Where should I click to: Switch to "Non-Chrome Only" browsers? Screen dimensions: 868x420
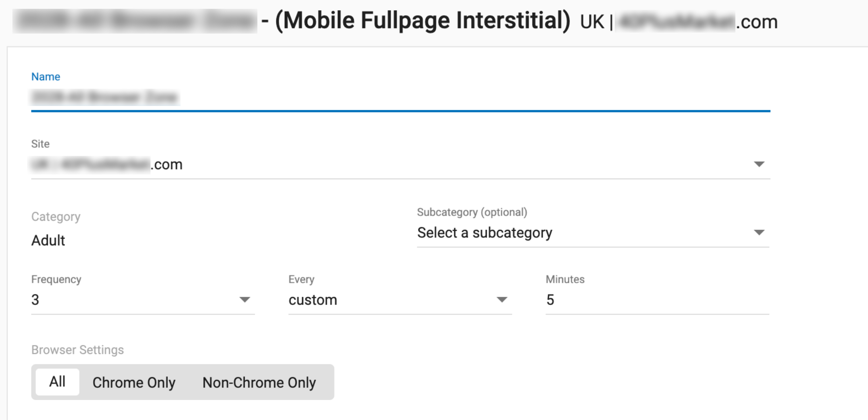259,382
